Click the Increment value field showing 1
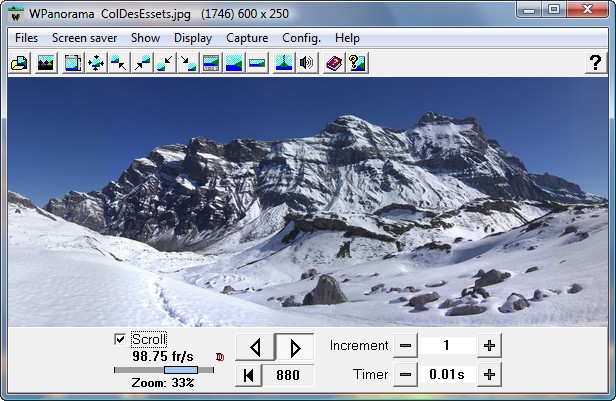616x401 pixels. click(447, 346)
